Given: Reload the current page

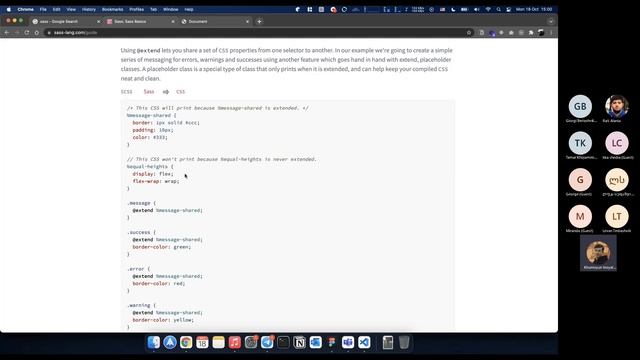Looking at the screenshot, I should (27, 33).
